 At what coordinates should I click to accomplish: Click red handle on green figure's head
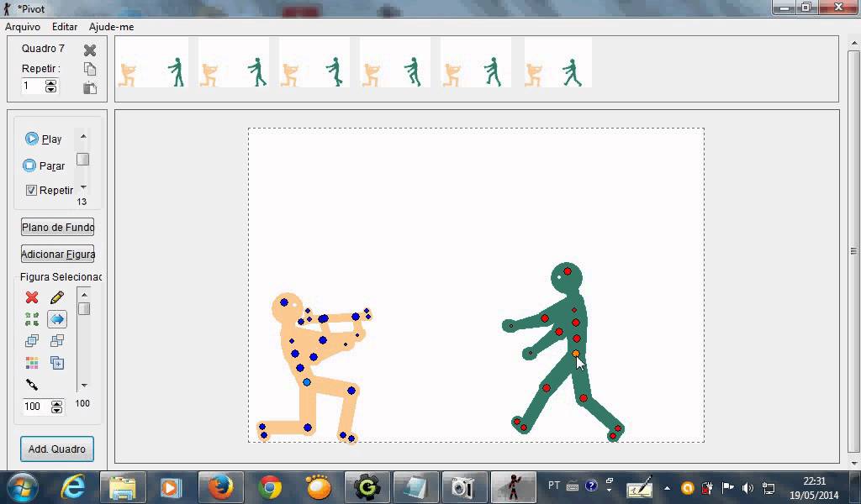click(568, 271)
